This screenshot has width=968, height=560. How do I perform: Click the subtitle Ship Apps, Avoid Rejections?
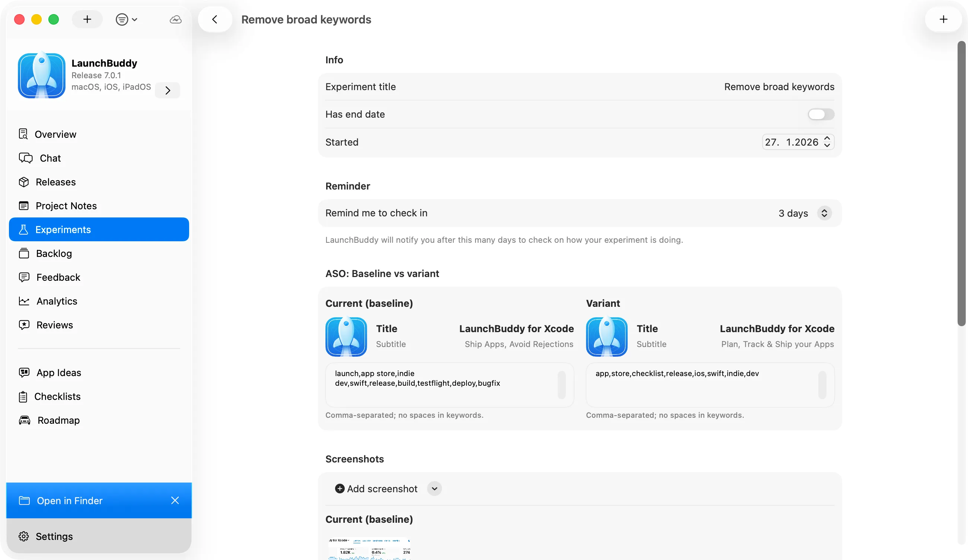(519, 344)
